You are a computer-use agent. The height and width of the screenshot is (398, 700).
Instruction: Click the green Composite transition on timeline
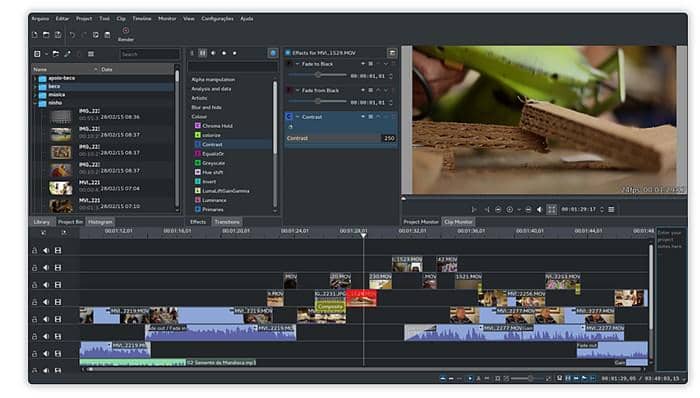[x=330, y=307]
